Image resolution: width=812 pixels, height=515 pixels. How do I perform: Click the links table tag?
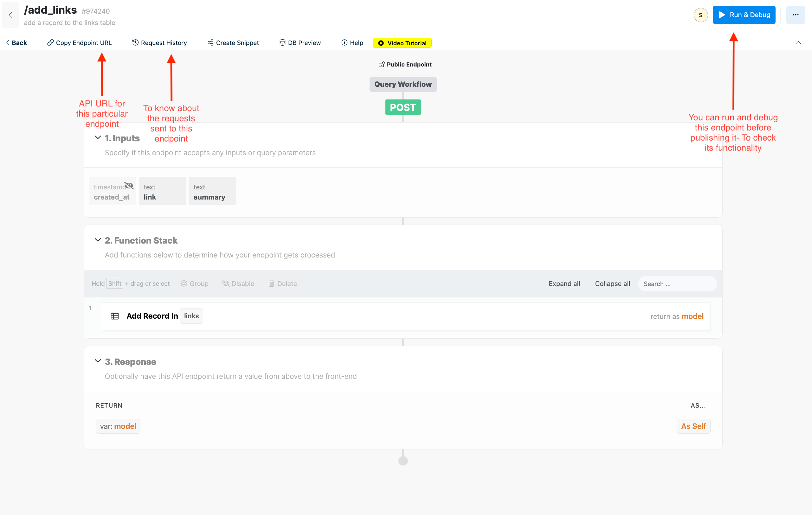191,316
